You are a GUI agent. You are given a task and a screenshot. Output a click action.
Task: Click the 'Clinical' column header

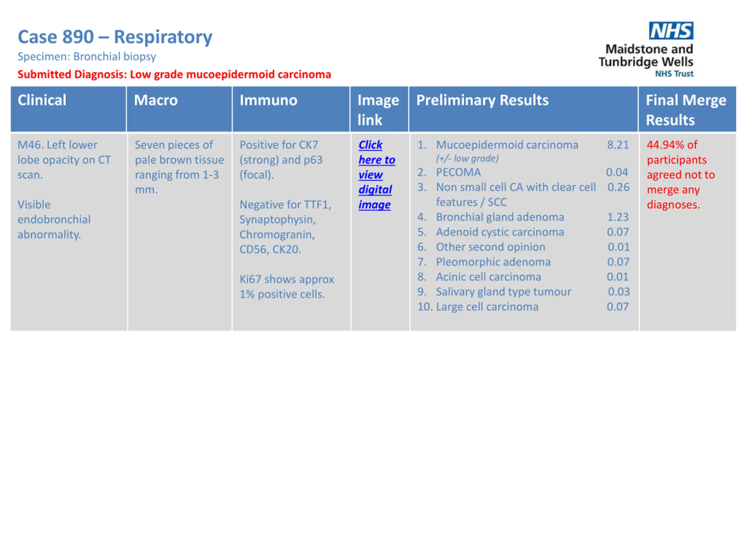(x=69, y=109)
